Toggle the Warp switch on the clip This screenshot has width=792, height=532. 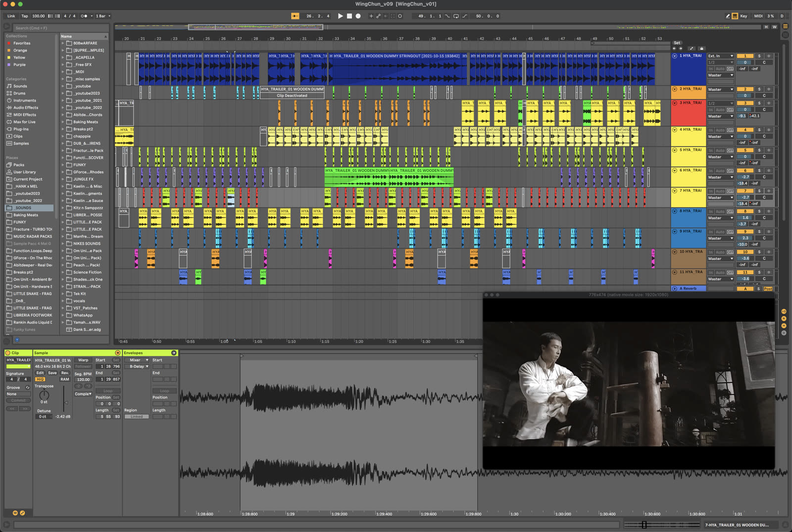pyautogui.click(x=83, y=360)
